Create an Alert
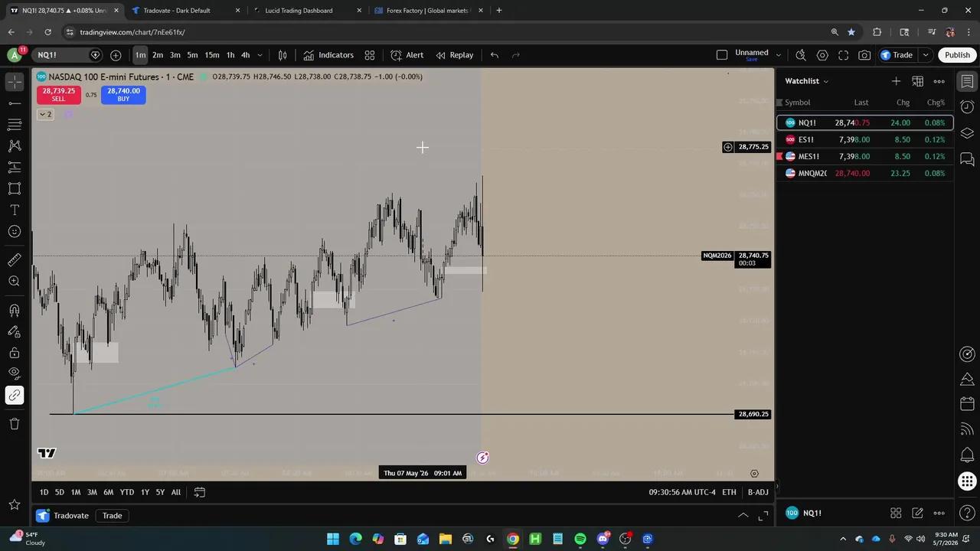 pyautogui.click(x=407, y=55)
